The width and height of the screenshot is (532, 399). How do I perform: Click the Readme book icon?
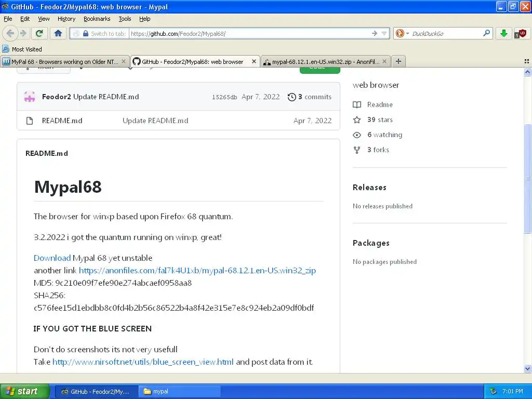point(357,104)
